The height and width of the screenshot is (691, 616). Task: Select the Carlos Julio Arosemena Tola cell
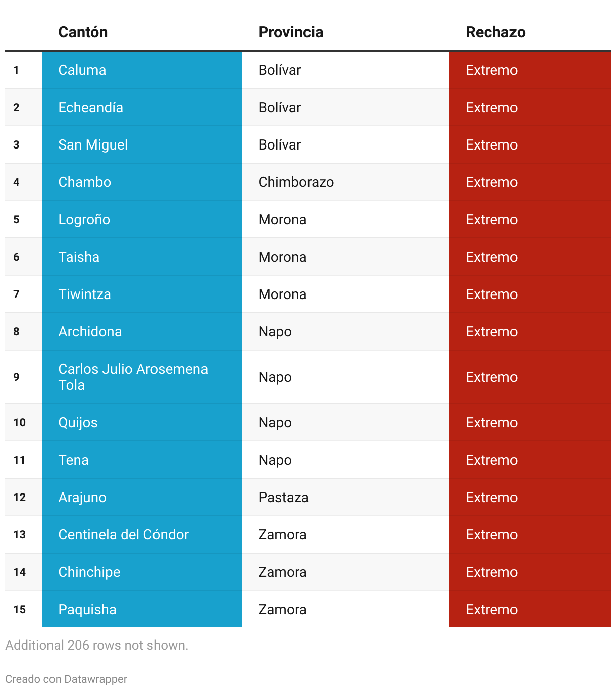142,377
